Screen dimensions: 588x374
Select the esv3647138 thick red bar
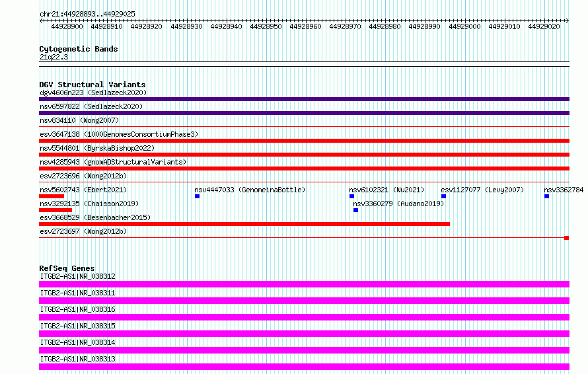click(304, 141)
